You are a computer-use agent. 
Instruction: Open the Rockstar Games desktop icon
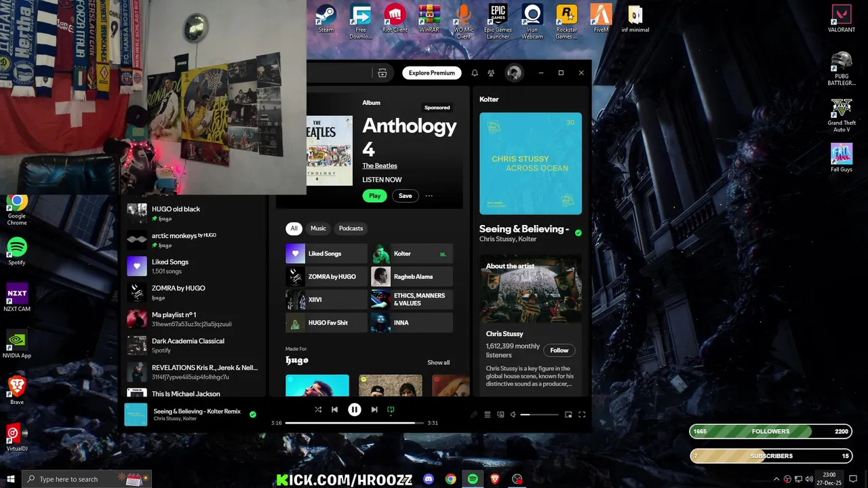tap(566, 22)
